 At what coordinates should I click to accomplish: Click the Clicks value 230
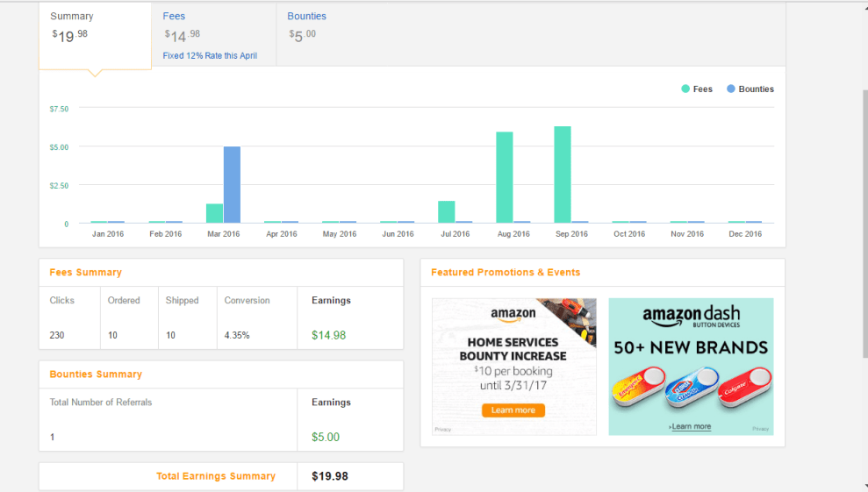click(x=57, y=335)
